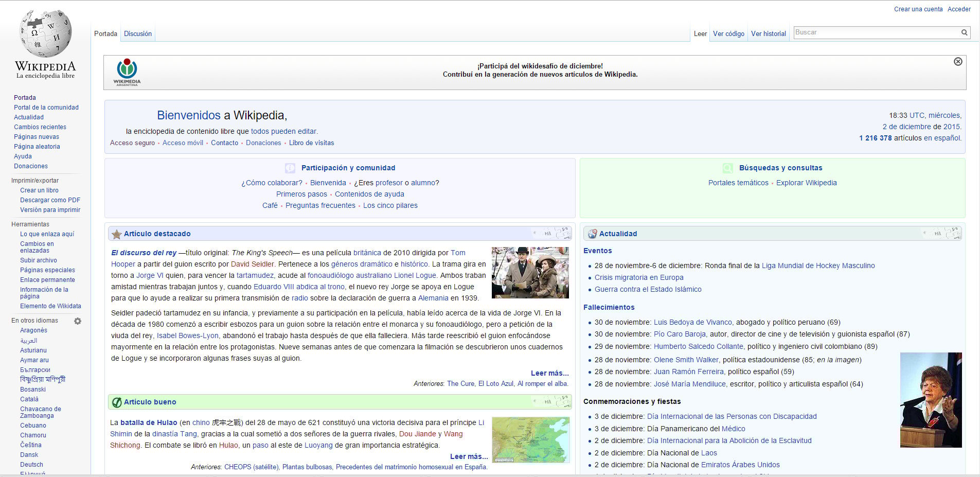Open the Ver historial tab

pyautogui.click(x=769, y=33)
